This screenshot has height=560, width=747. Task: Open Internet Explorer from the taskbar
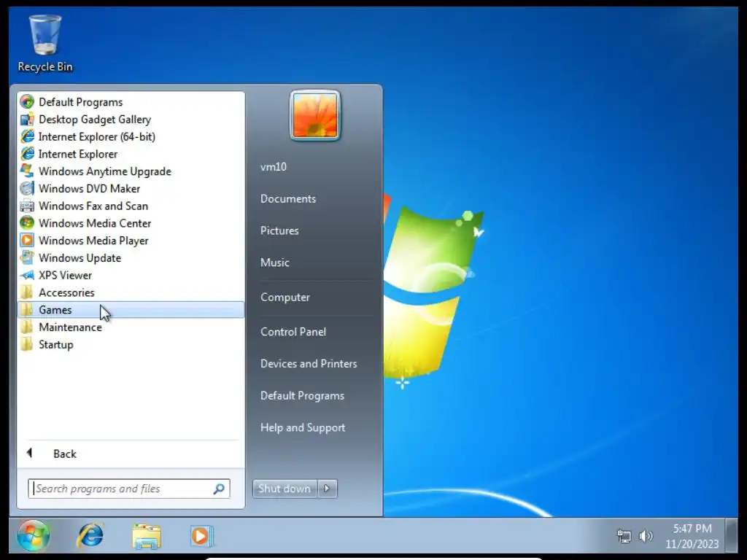[x=90, y=535]
